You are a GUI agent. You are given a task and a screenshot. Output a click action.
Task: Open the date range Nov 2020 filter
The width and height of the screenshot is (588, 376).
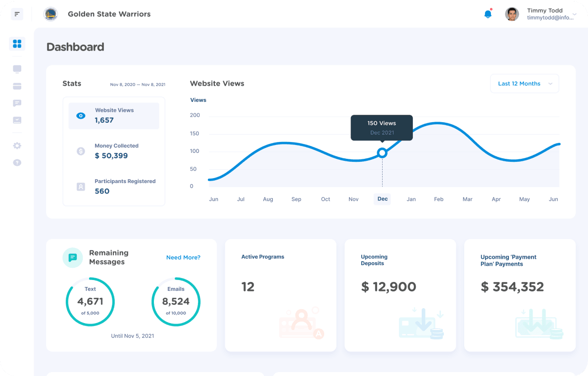pyautogui.click(x=138, y=84)
